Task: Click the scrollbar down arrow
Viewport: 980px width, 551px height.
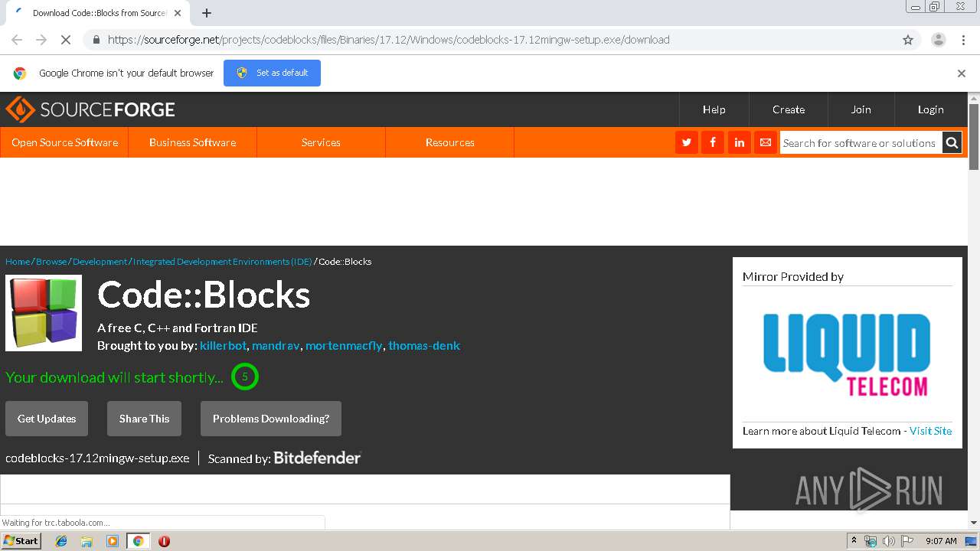Action: click(973, 523)
